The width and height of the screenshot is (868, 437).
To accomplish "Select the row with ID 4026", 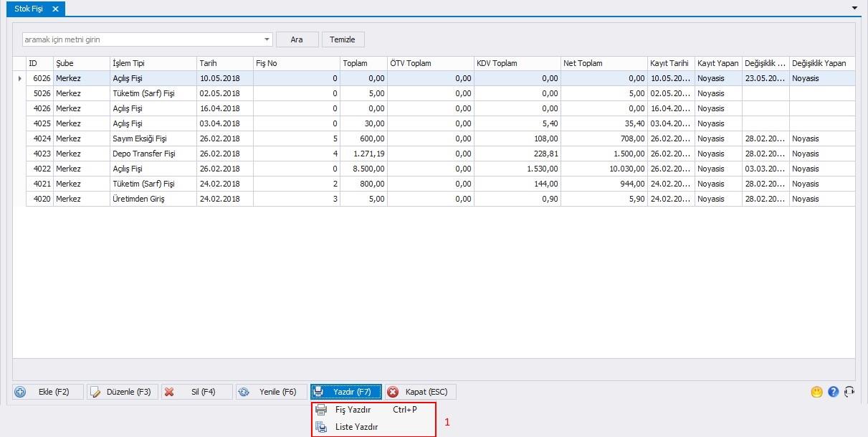I will 434,108.
